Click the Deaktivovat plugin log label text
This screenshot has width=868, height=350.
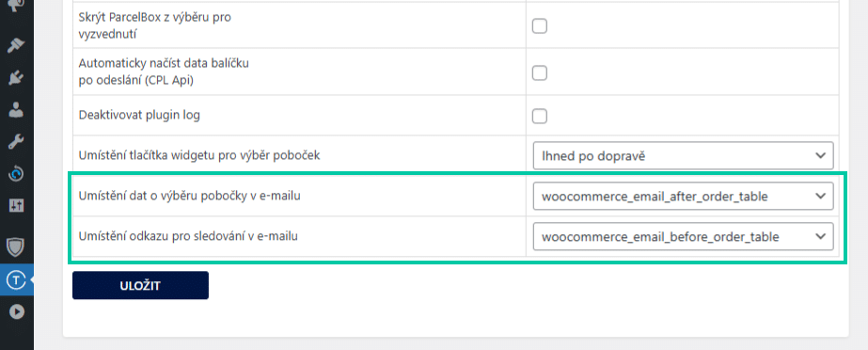(139, 116)
